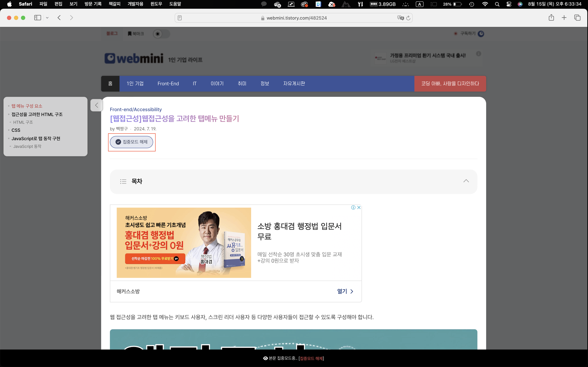The image size is (588, 367).
Task: Toggle the 집중모드 해제 button
Action: [x=131, y=142]
